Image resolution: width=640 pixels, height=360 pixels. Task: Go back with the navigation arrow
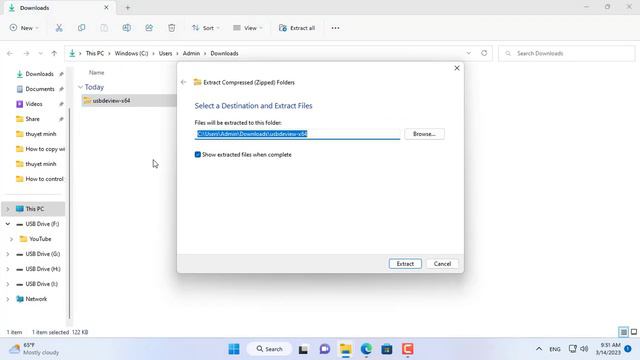point(10,53)
